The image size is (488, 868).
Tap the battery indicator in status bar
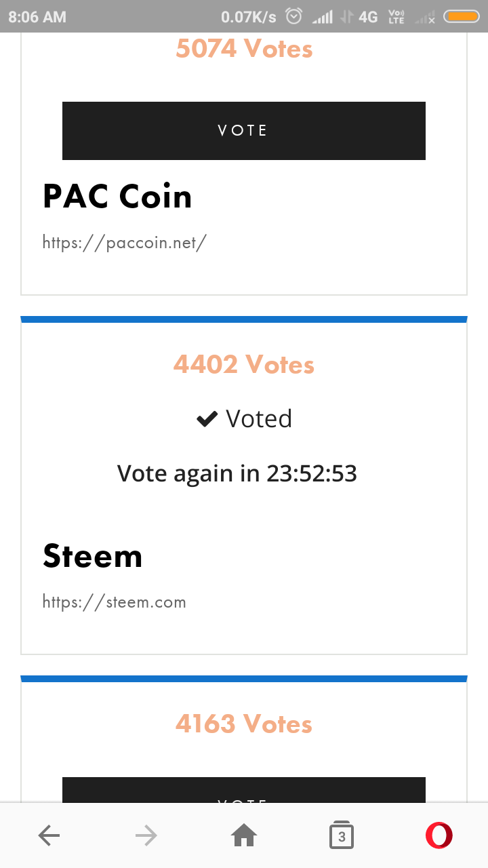(x=462, y=16)
